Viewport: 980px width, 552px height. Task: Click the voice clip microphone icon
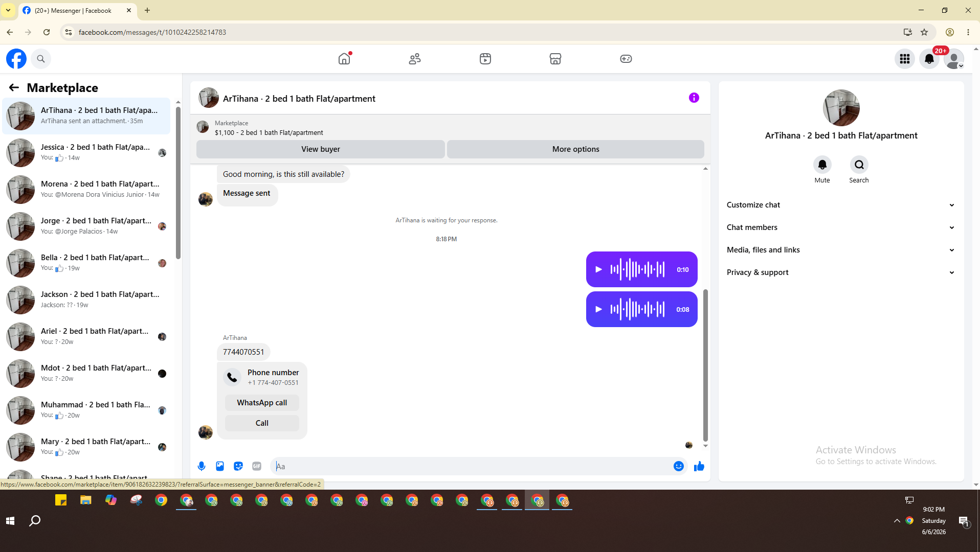tap(202, 466)
